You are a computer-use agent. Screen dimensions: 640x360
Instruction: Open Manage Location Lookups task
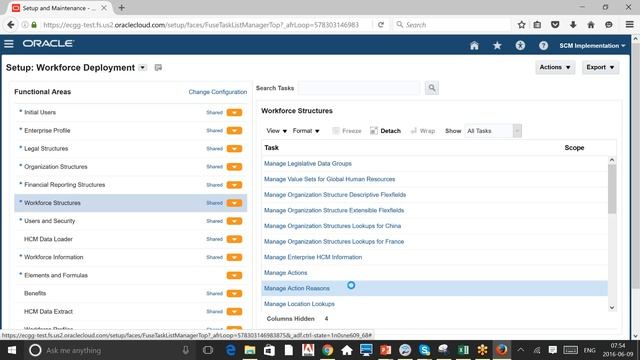pyautogui.click(x=299, y=304)
